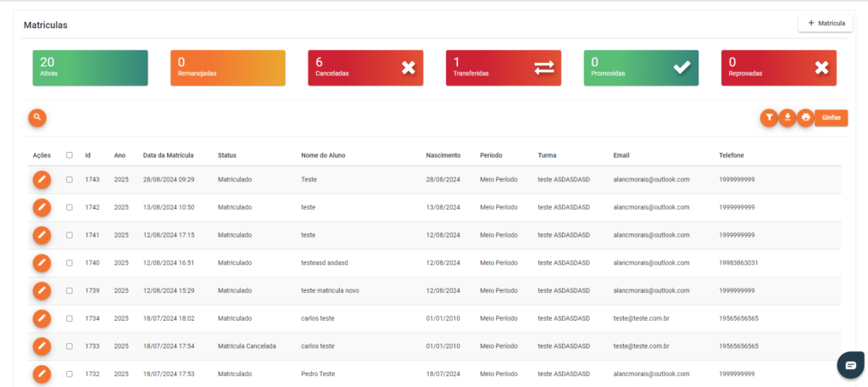
Task: Open the Ativas green summary card
Action: (x=90, y=68)
